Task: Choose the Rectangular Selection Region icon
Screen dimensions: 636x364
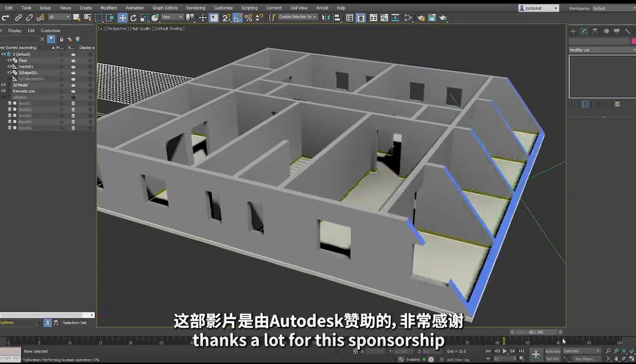Action: [98, 17]
